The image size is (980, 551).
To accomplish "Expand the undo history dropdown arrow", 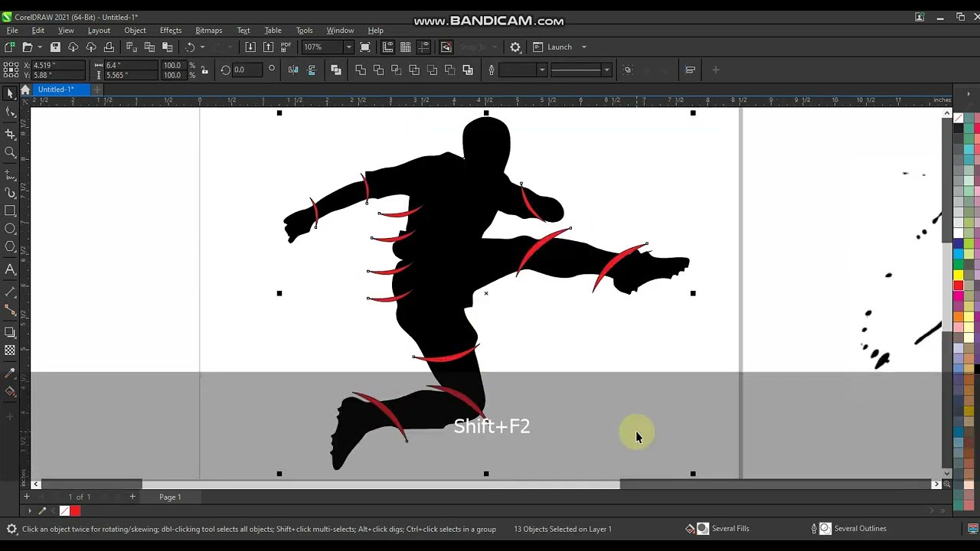I will (202, 47).
